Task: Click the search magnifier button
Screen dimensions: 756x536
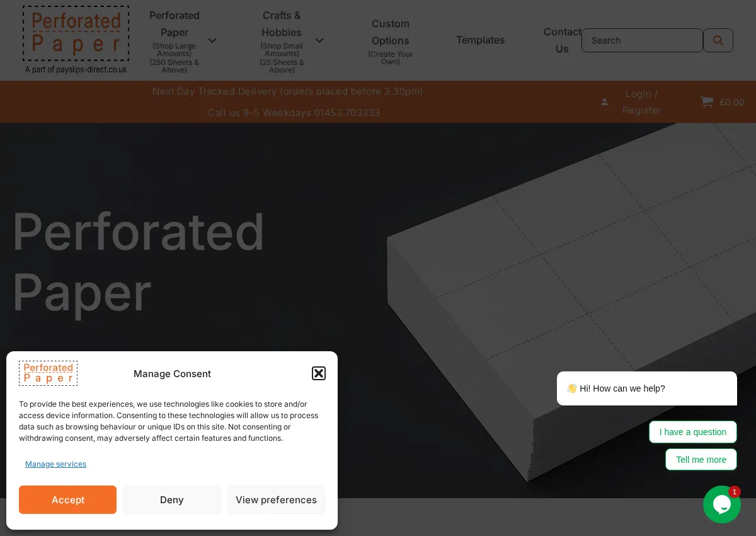Action: [x=718, y=40]
